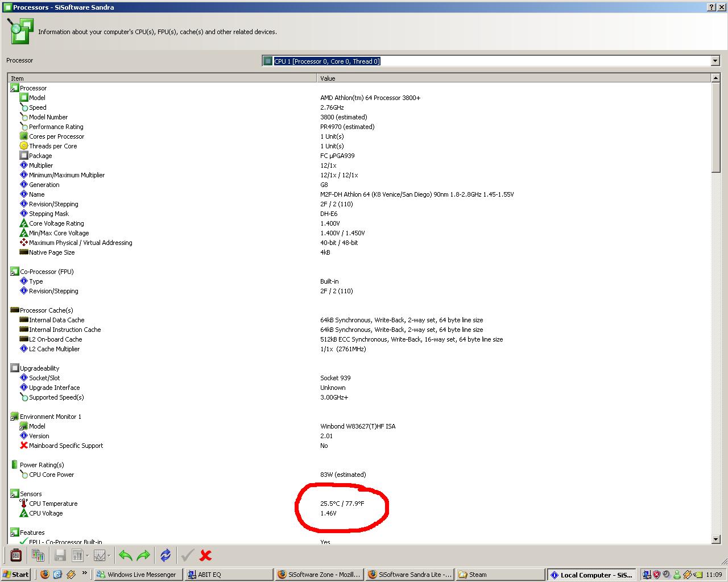Click the red security shield tray icon

click(656, 575)
